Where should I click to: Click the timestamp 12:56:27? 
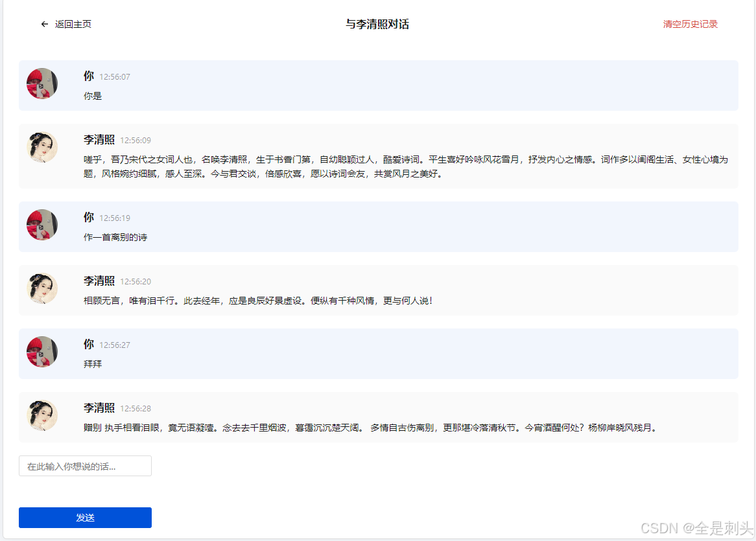pos(115,345)
